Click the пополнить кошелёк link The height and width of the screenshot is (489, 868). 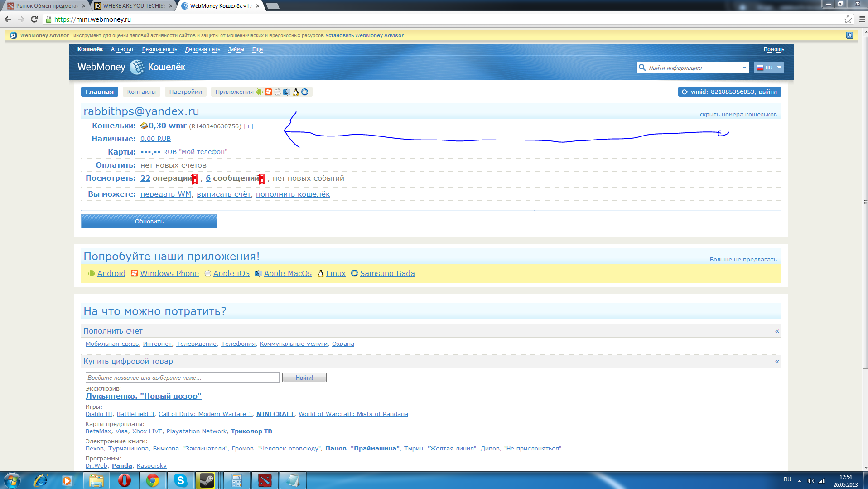pos(293,194)
